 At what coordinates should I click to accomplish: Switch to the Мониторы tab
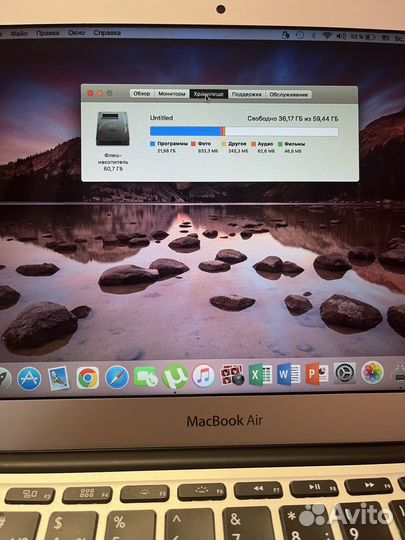tap(172, 94)
